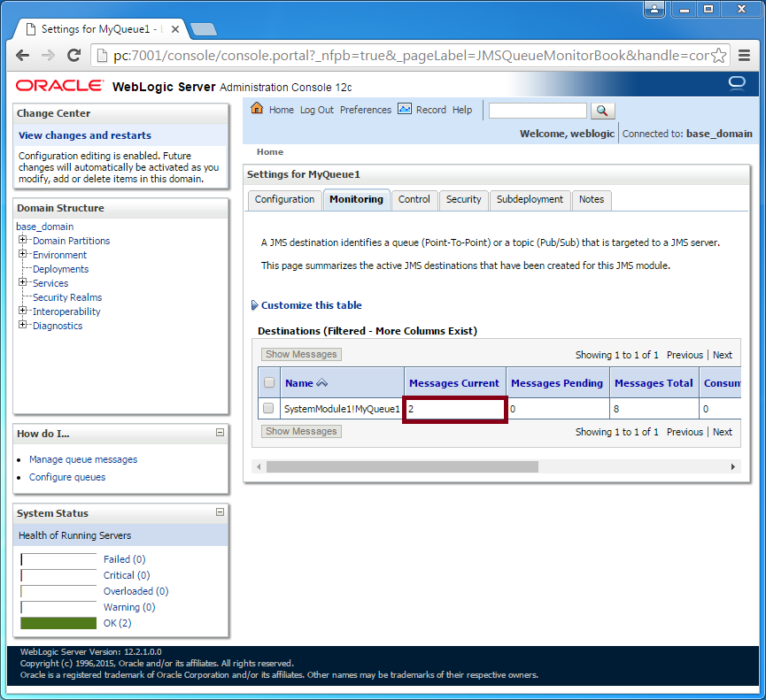Viewport: 766px width, 700px height.
Task: Open the Help link
Action: 462,110
